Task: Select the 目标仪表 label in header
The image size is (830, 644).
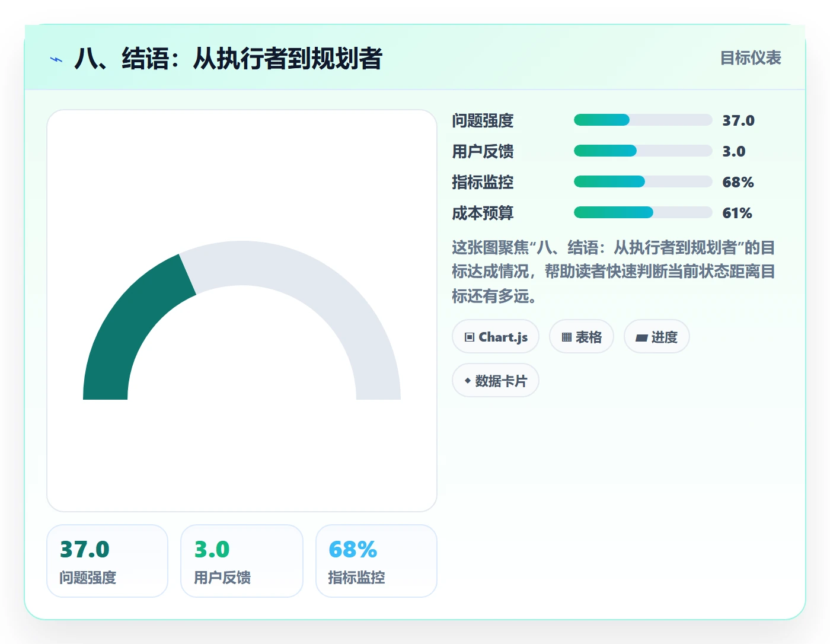Action: point(751,58)
